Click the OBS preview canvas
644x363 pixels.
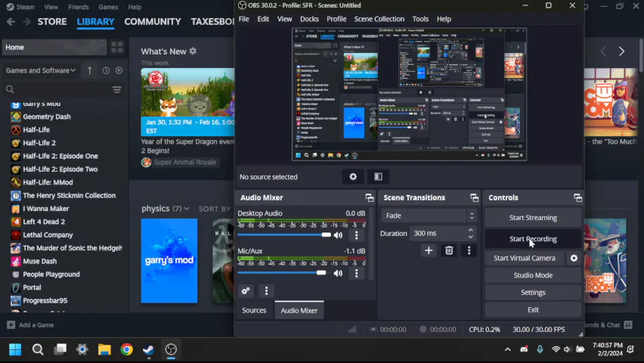tap(409, 94)
